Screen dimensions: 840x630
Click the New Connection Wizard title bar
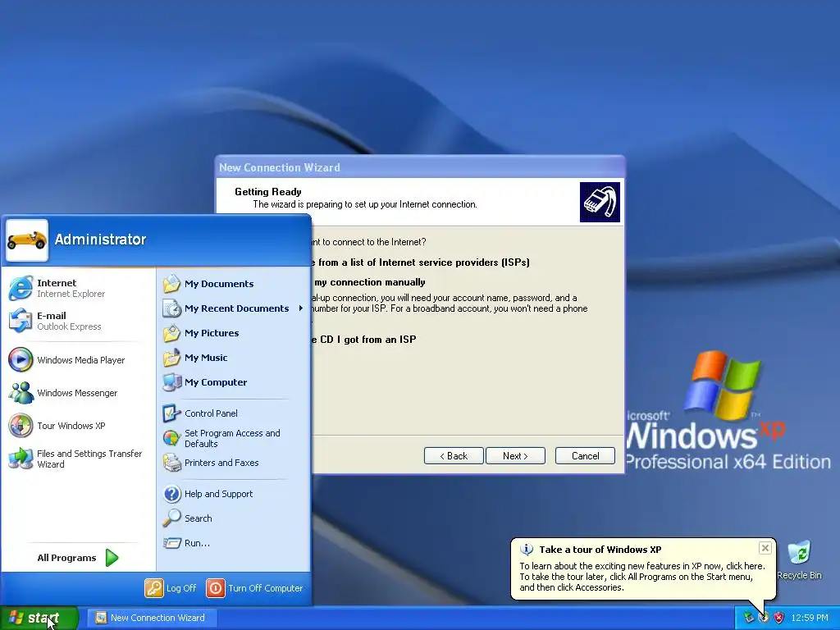420,167
